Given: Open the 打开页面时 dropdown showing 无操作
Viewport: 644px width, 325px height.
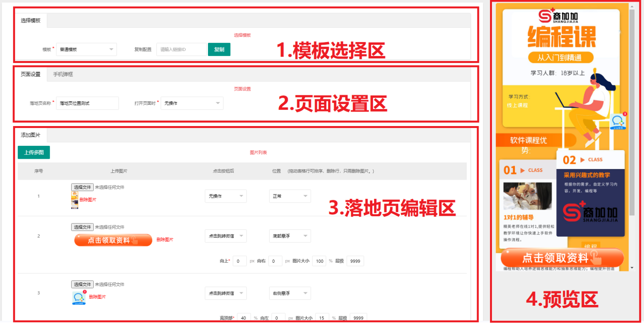Looking at the screenshot, I should [192, 103].
